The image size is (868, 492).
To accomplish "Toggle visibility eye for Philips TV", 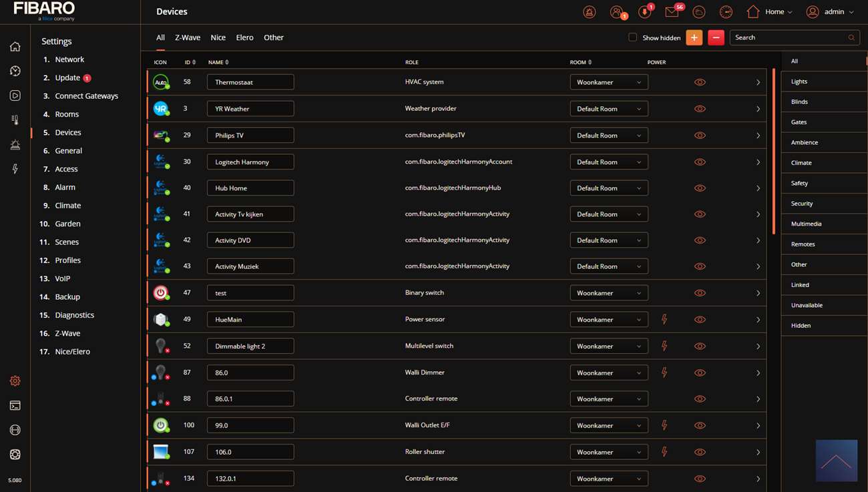I will pos(699,136).
